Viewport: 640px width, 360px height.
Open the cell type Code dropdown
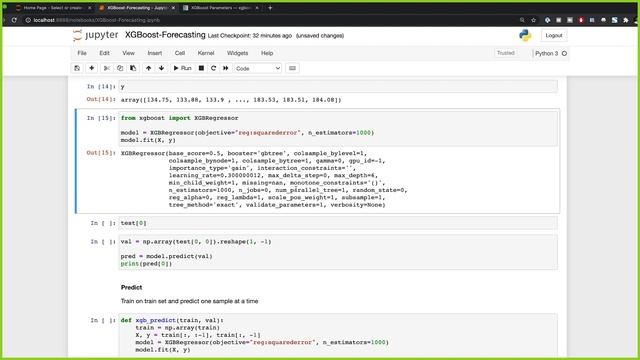(258, 69)
